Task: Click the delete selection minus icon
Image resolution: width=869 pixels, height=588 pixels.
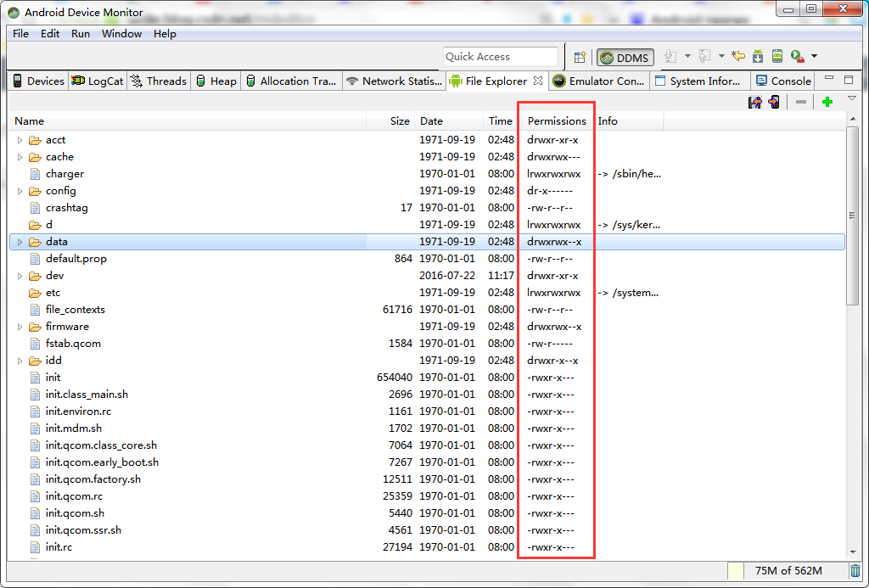Action: click(x=801, y=102)
